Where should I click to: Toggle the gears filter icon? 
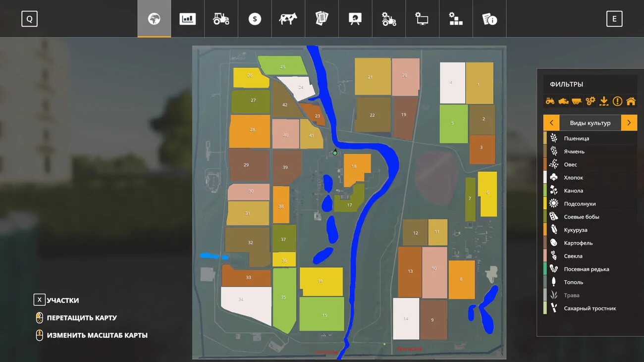(590, 101)
